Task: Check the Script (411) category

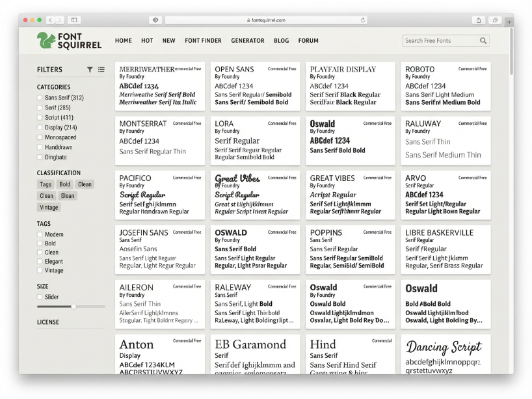Action: coord(40,118)
